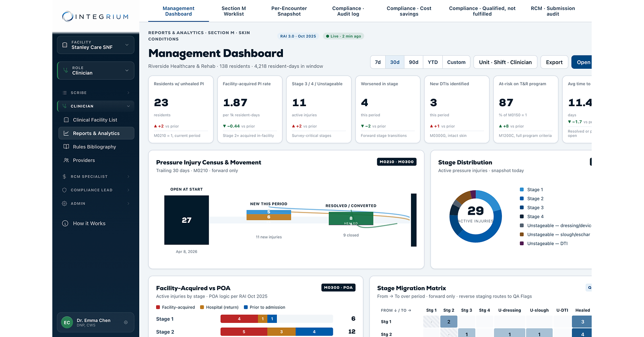644x337 pixels.
Task: Click the Unstageable — slough/eschar legend swatch
Action: [x=522, y=234]
